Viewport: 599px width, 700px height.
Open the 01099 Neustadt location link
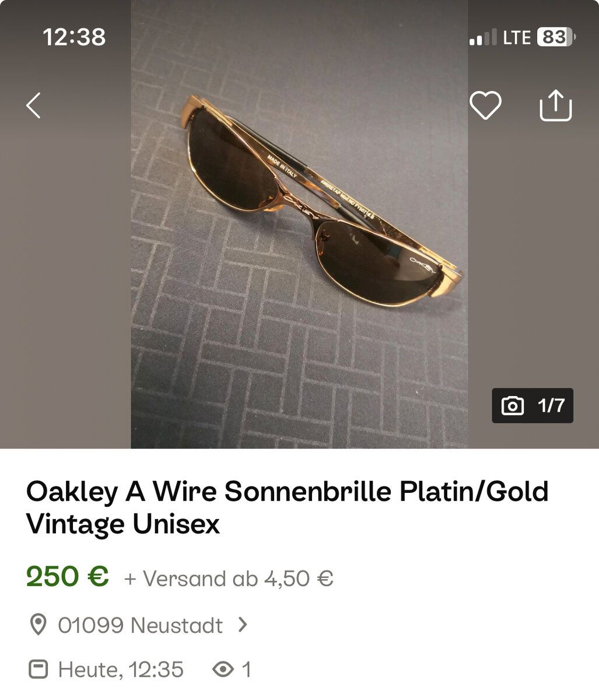coord(140,625)
